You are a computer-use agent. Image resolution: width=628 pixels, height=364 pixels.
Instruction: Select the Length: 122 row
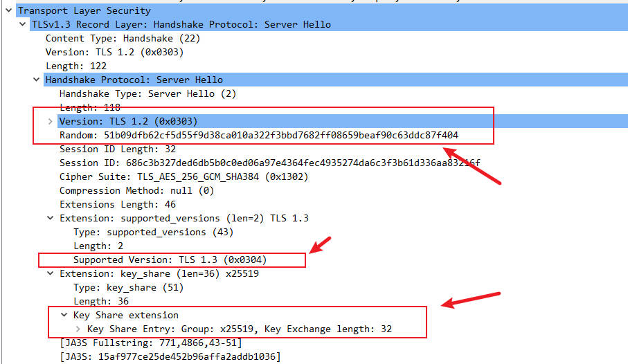click(x=76, y=66)
